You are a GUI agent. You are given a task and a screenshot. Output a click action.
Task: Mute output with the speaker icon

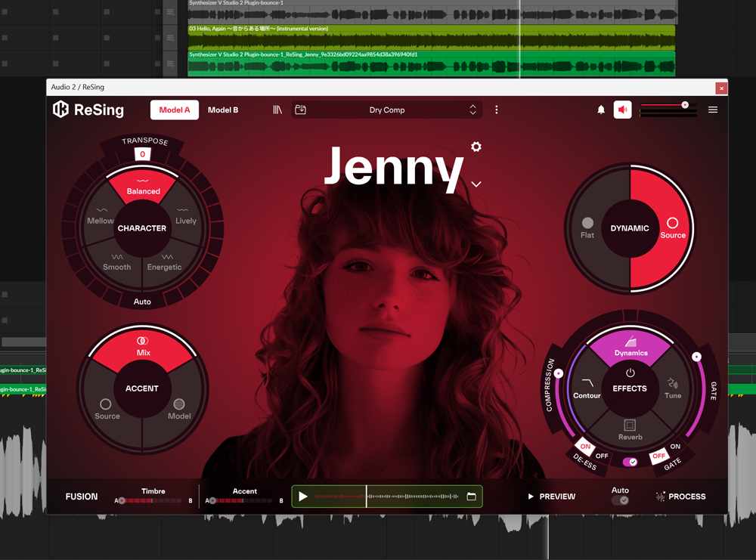tap(622, 110)
